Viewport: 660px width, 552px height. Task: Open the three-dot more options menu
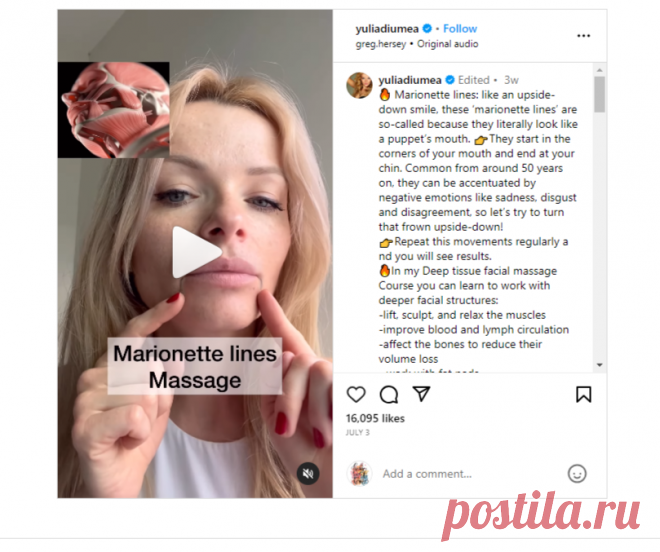point(583,36)
